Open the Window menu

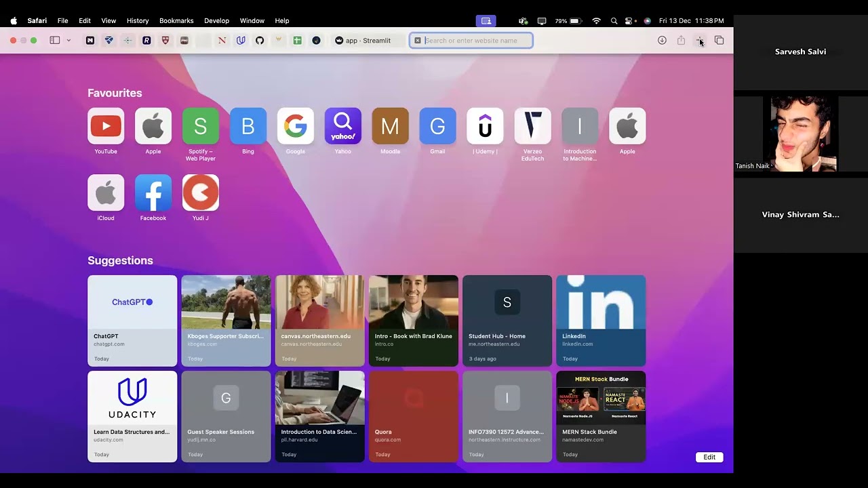tap(252, 21)
